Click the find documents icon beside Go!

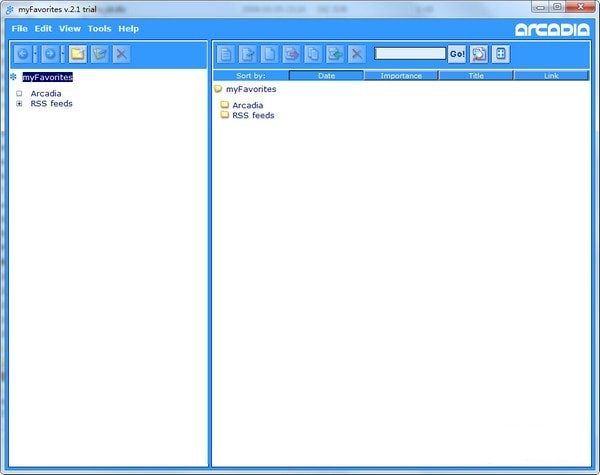[x=479, y=54]
